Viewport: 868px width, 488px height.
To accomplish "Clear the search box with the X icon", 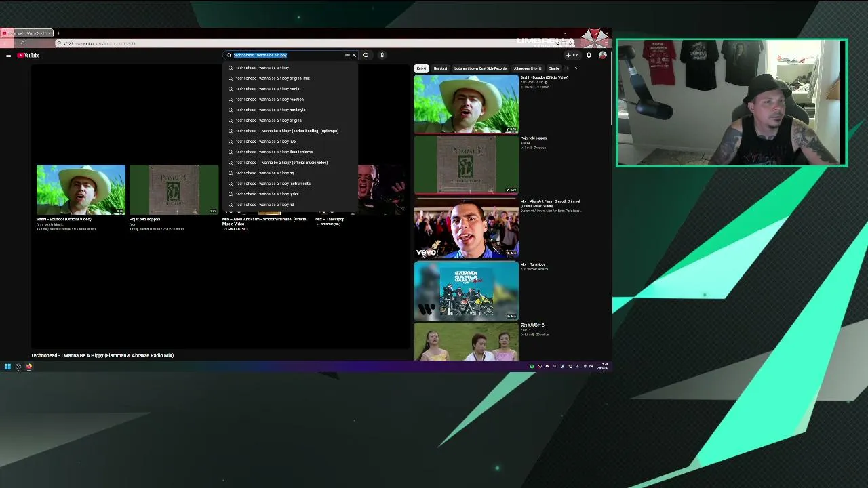I will [x=354, y=55].
